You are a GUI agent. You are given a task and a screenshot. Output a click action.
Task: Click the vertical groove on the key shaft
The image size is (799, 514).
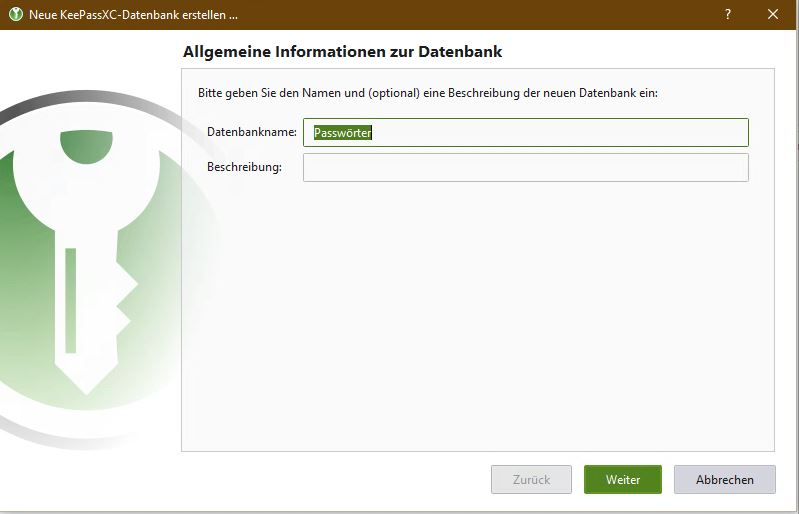pyautogui.click(x=71, y=300)
